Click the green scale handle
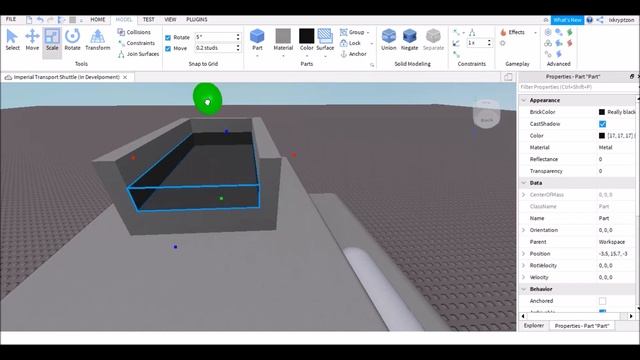The width and height of the screenshot is (640, 360). [x=207, y=99]
